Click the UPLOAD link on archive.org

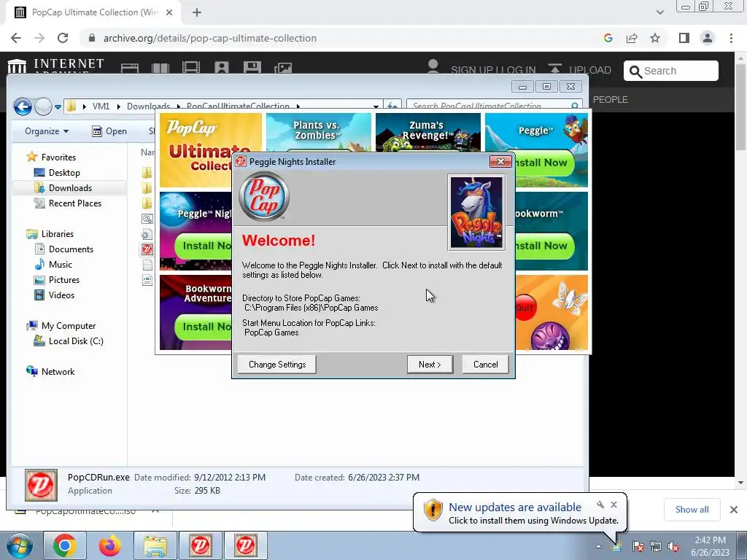579,69
